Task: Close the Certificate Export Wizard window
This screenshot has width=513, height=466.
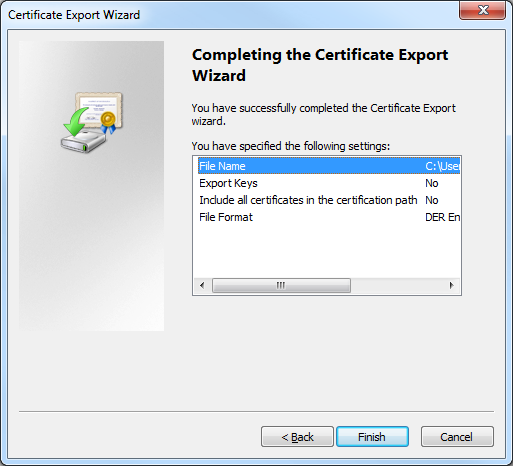Action: [x=482, y=10]
